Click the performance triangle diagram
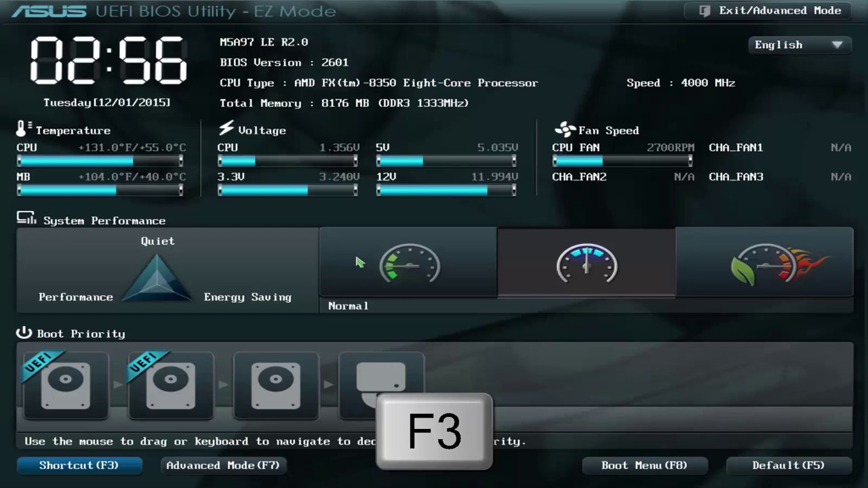The image size is (868, 488). (x=157, y=278)
